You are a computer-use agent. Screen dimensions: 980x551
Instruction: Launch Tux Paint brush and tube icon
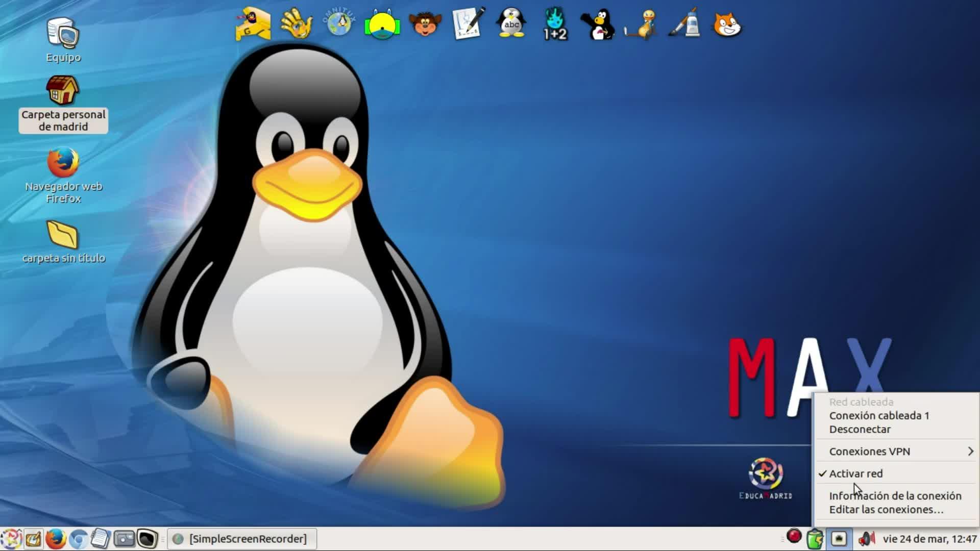click(x=684, y=23)
